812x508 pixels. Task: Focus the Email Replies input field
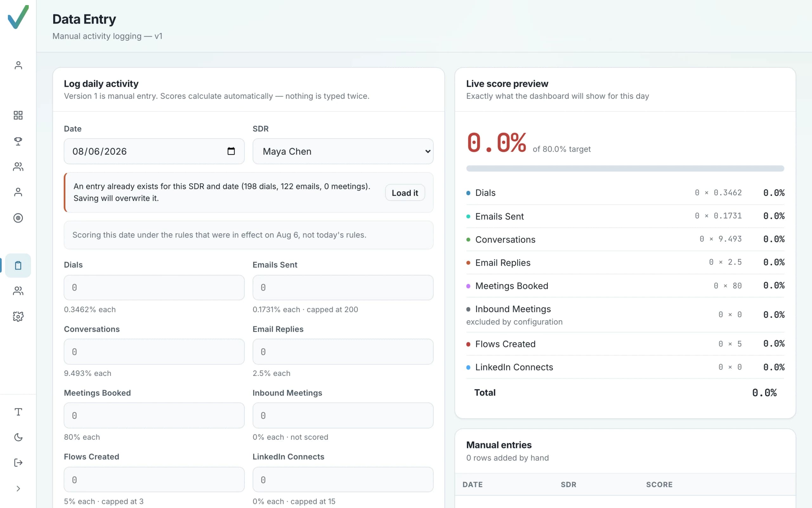coord(343,352)
